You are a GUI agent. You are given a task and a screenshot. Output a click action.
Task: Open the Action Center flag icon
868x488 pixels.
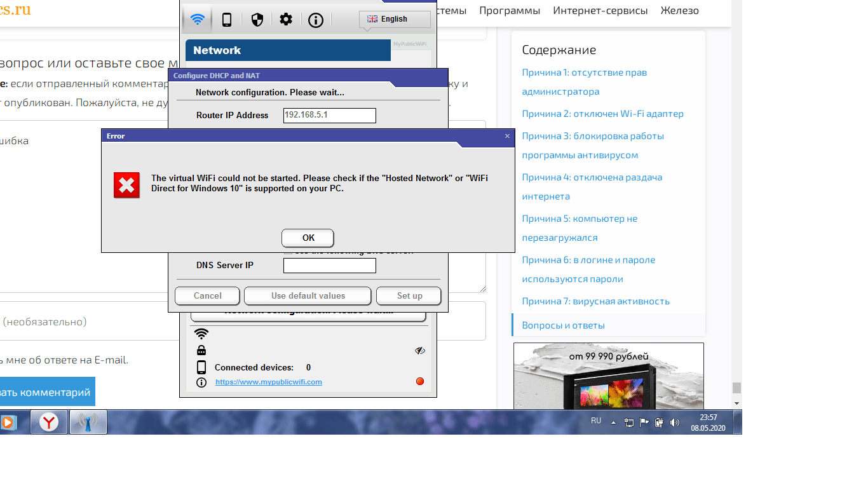(644, 422)
